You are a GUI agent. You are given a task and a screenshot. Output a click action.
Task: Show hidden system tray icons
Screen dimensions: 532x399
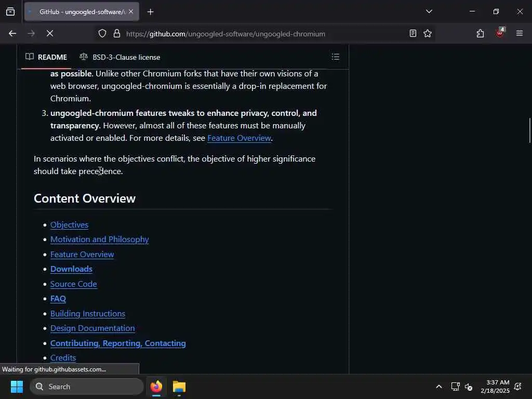[438, 387]
